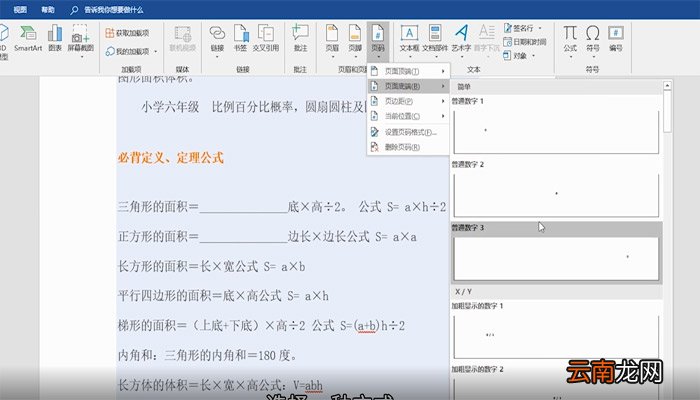Screen dimensions: 700x400
Task: Open the footer (页脚) gallery
Action: coord(355,38)
